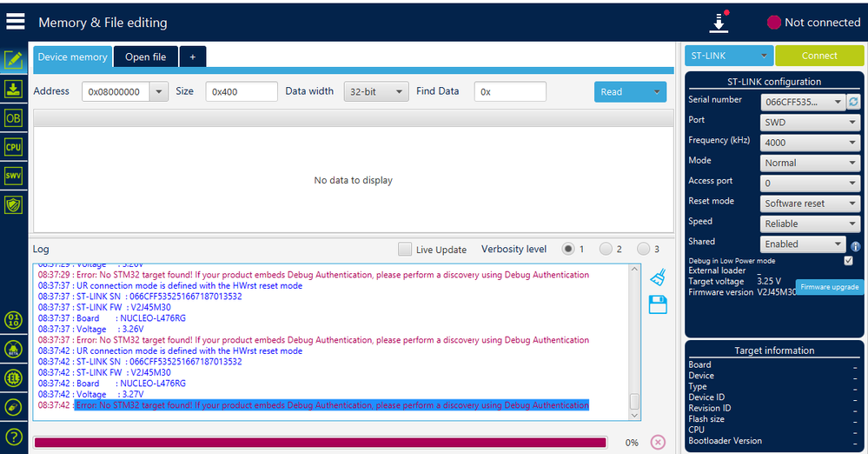Click highlighted 08:37:42 error log line
The image size is (868, 454).
pos(314,405)
